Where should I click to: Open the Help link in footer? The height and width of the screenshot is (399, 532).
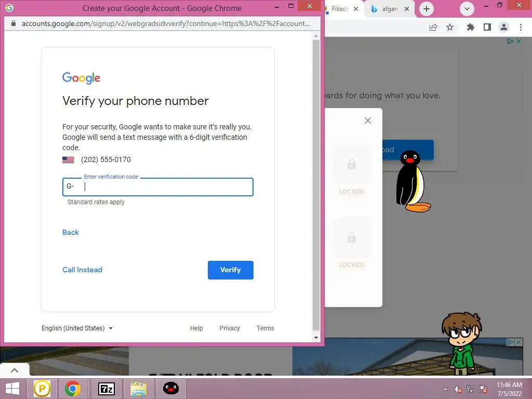[x=196, y=328]
